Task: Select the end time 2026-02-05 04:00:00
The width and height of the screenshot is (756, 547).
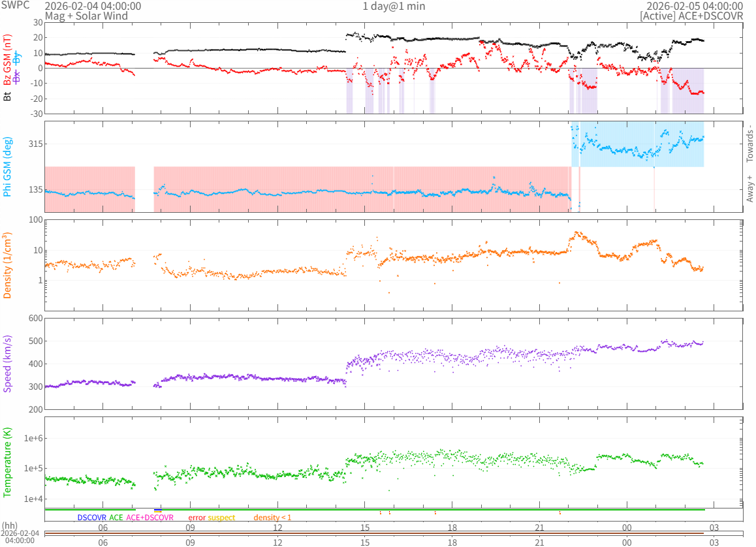Action: point(695,7)
